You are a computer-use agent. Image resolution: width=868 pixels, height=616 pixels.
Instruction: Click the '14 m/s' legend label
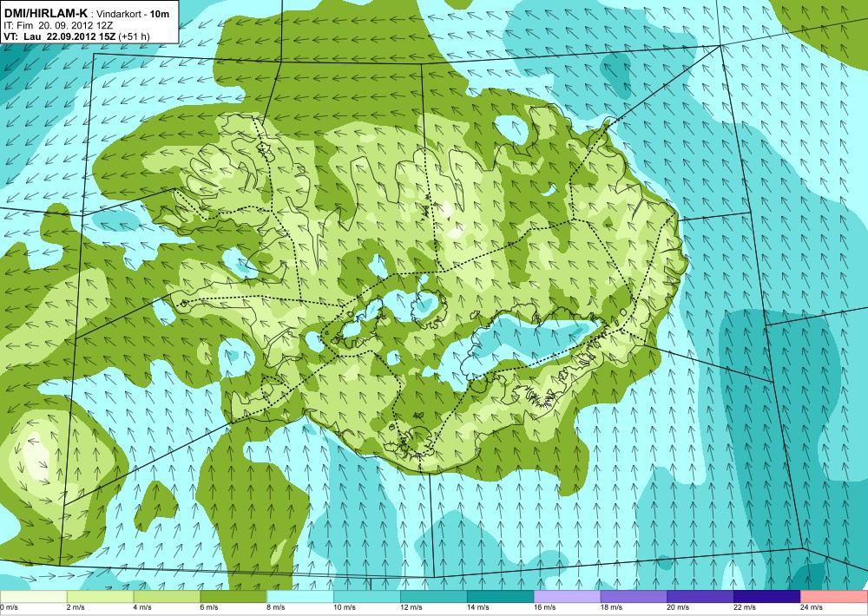(477, 607)
